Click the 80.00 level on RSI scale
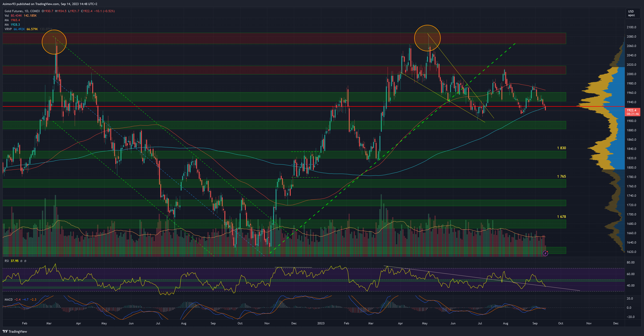This screenshot has height=336, width=644. click(x=630, y=262)
